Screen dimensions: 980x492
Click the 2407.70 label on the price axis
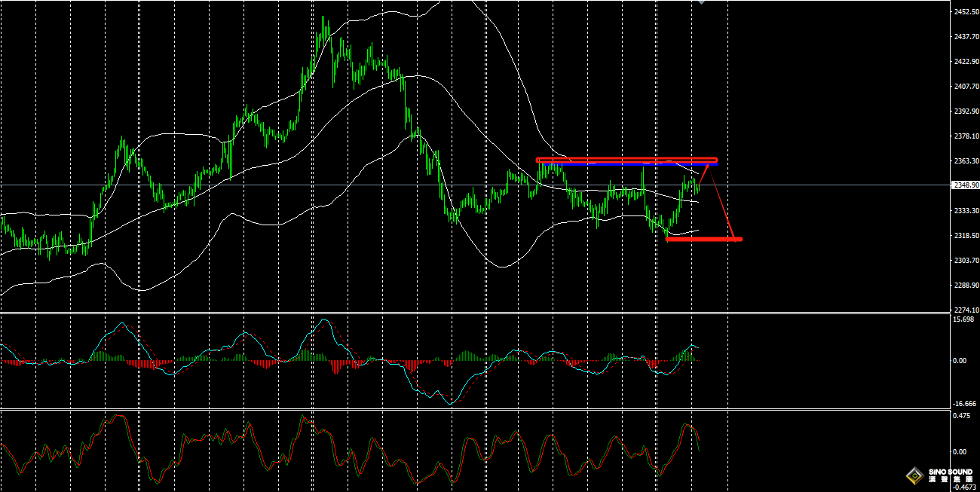[966, 86]
